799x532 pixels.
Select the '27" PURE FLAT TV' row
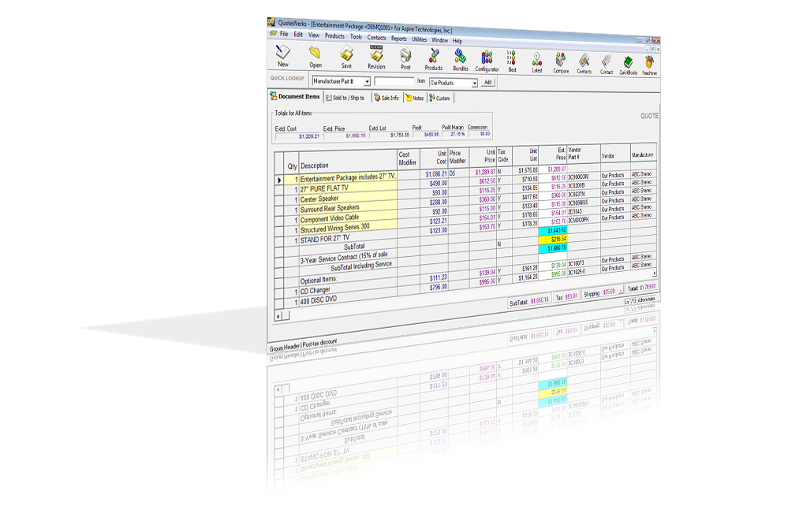pos(348,187)
